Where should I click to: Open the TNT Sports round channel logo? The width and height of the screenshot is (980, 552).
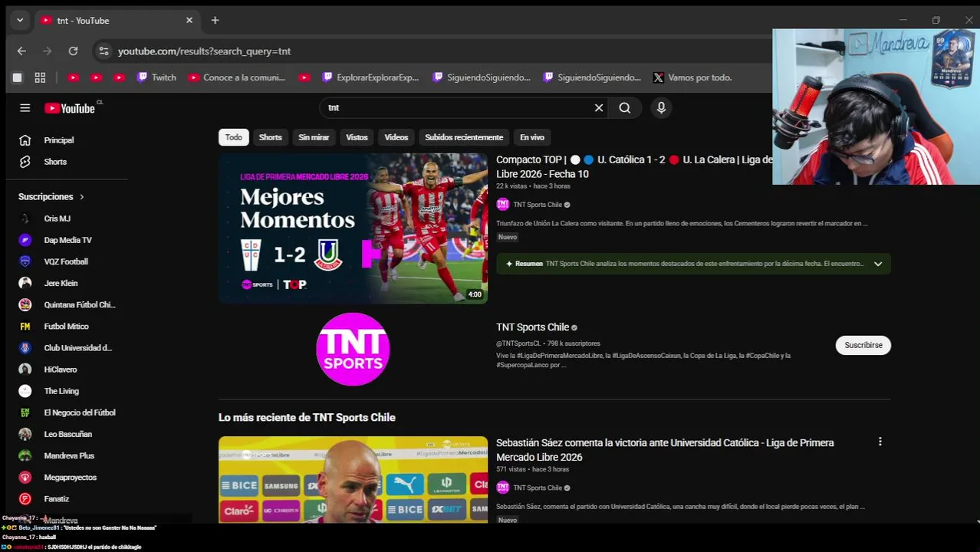point(353,349)
